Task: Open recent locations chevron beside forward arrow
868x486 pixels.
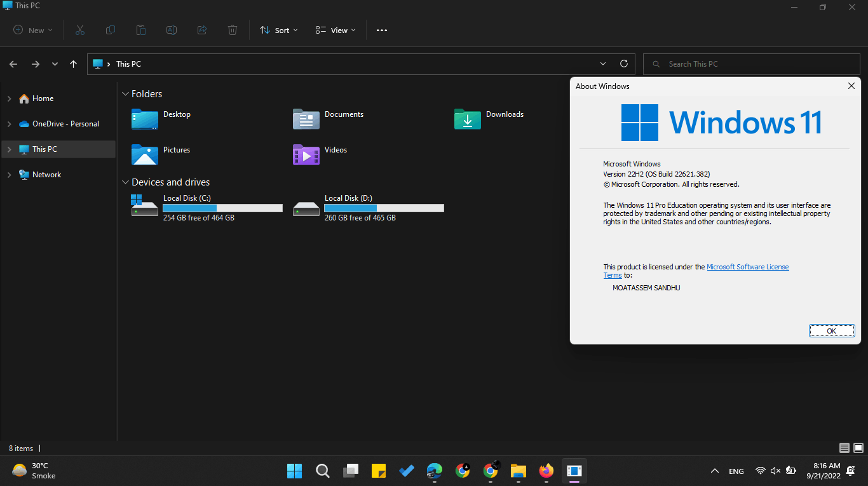Action: click(55, 64)
